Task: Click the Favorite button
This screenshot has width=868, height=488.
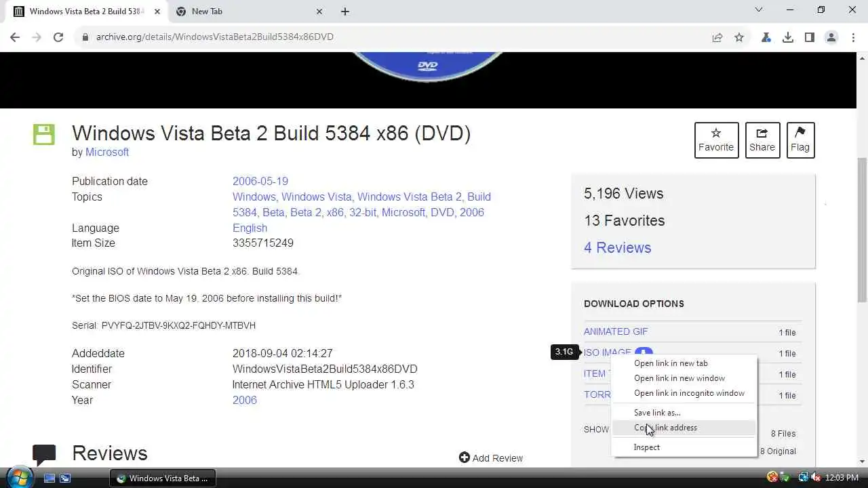Action: 716,140
